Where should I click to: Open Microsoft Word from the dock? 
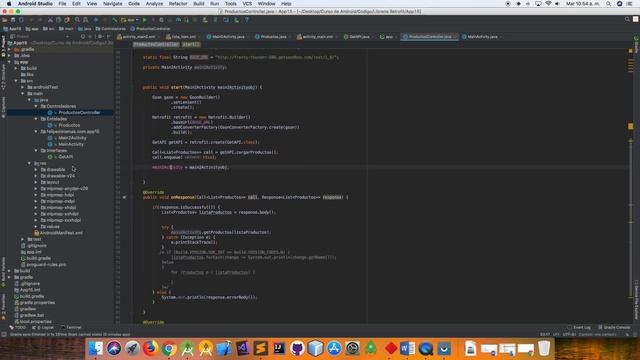point(407,348)
